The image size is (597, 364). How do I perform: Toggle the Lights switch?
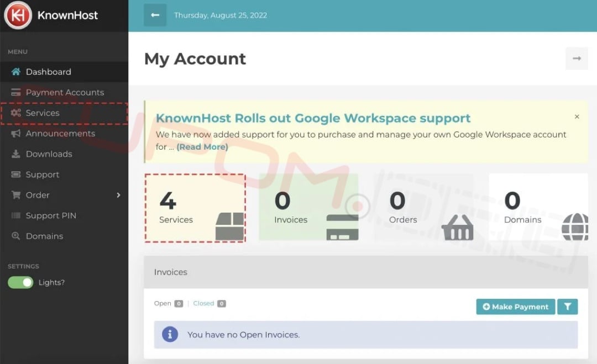pyautogui.click(x=20, y=282)
